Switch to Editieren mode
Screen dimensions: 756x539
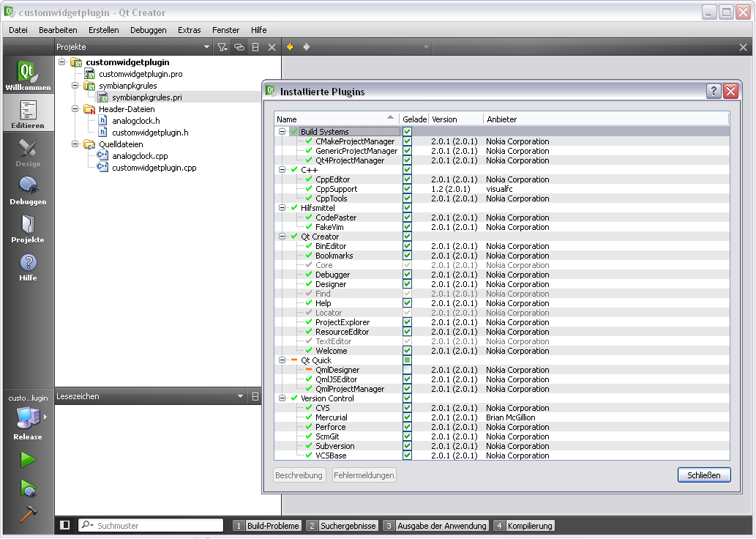[28, 113]
